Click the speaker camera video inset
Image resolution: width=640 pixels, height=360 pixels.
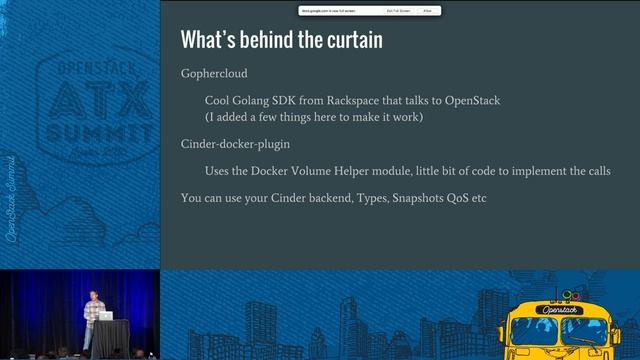tap(80, 314)
